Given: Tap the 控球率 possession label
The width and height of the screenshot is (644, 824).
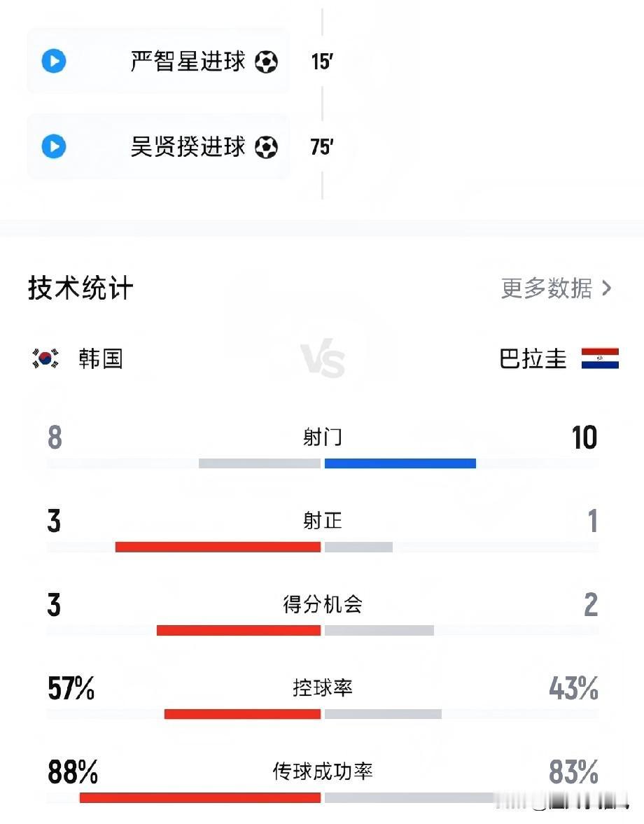Looking at the screenshot, I should click(x=323, y=688).
